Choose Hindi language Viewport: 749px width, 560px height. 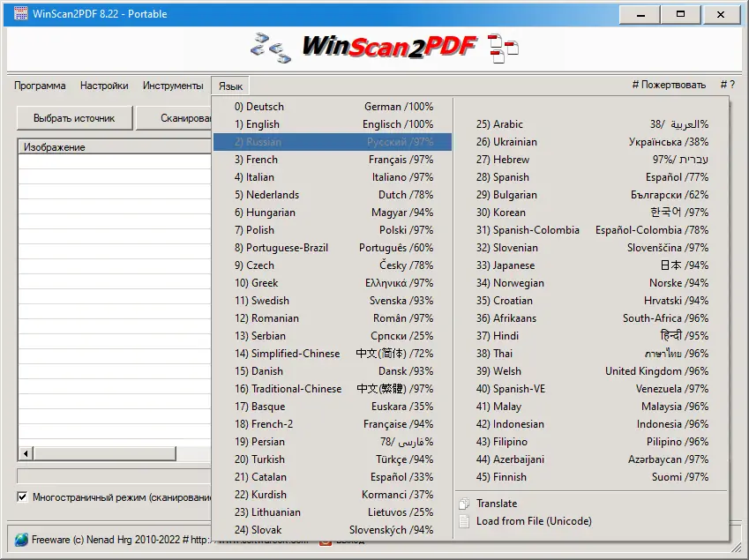point(591,336)
